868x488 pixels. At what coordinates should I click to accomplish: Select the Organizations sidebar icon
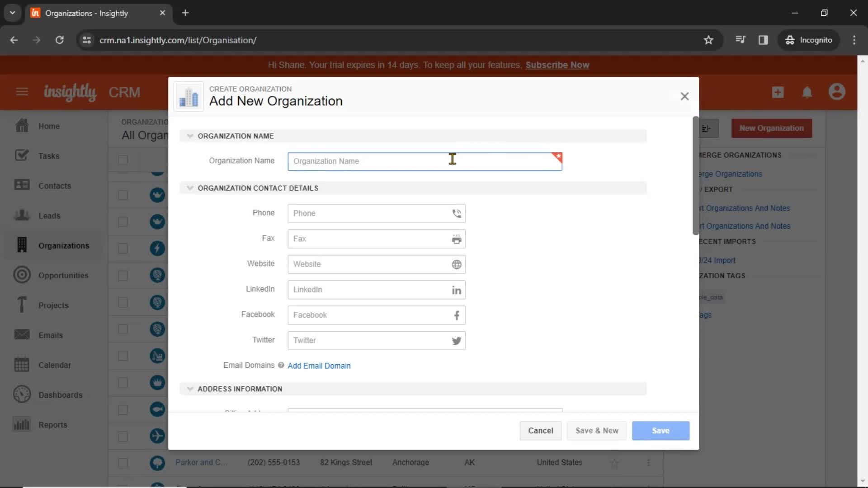point(21,245)
